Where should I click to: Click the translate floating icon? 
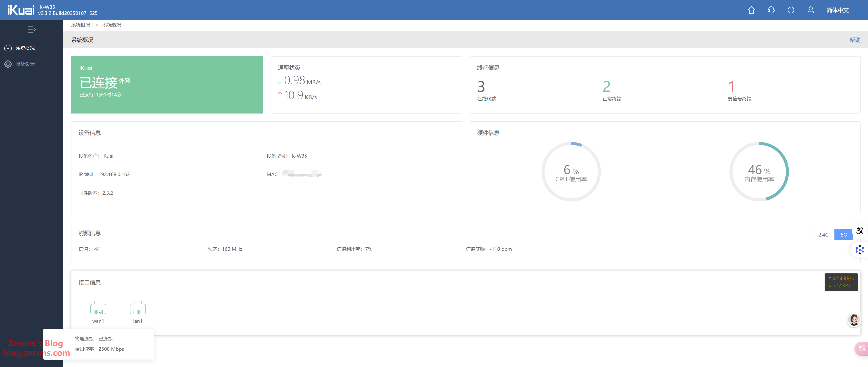coord(860,231)
